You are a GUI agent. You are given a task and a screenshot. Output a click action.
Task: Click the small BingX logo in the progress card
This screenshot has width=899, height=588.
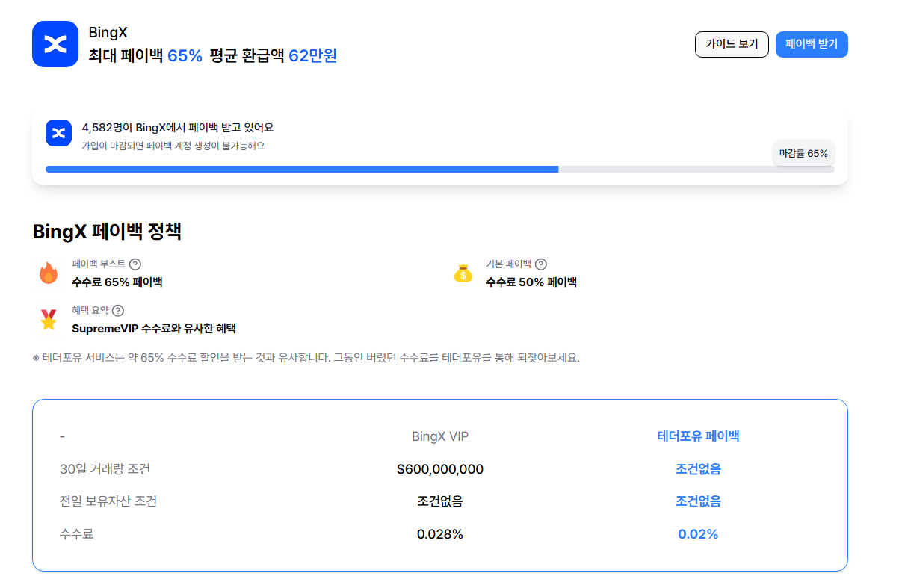[x=58, y=132]
